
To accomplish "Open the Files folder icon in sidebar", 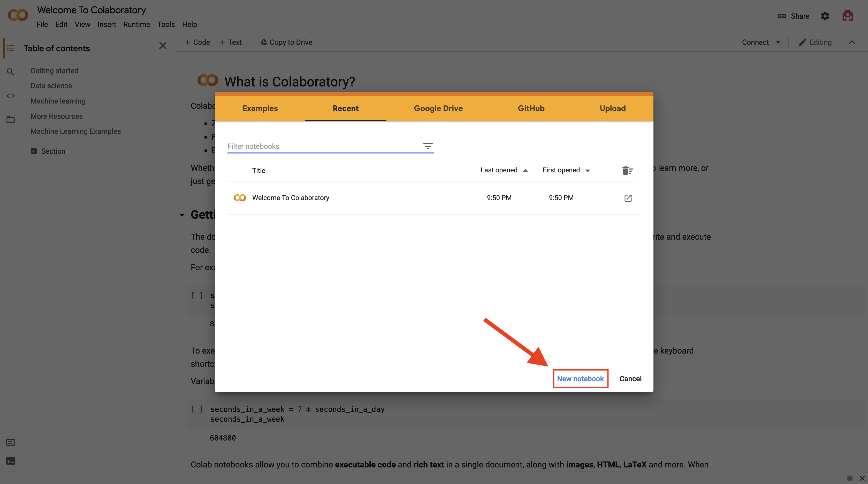I will [10, 119].
